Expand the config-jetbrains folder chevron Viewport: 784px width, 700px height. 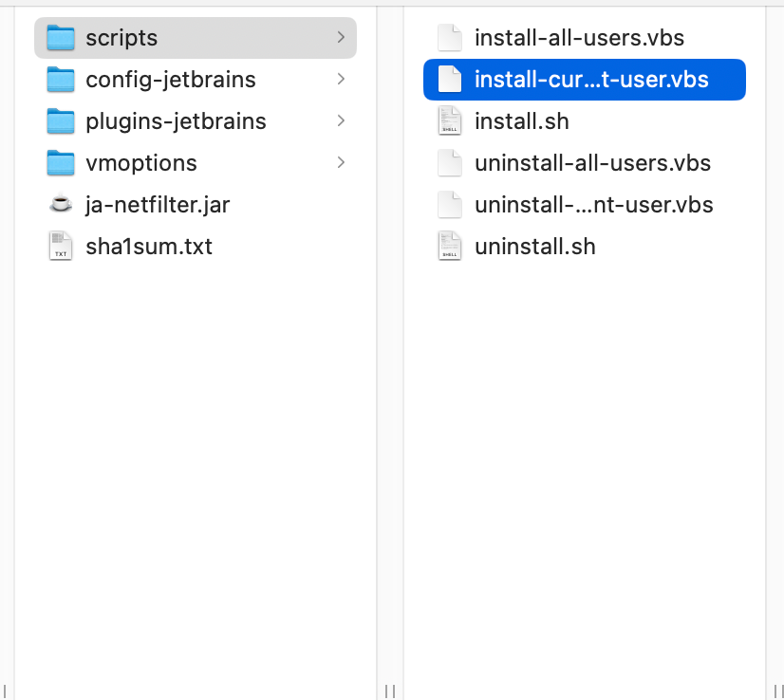point(341,80)
